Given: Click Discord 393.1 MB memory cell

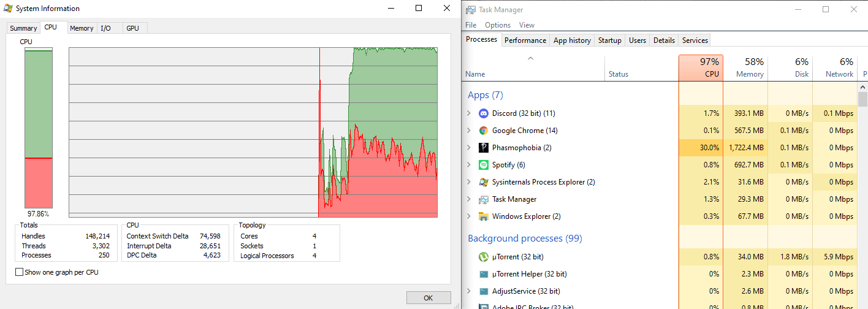Looking at the screenshot, I should click(745, 113).
